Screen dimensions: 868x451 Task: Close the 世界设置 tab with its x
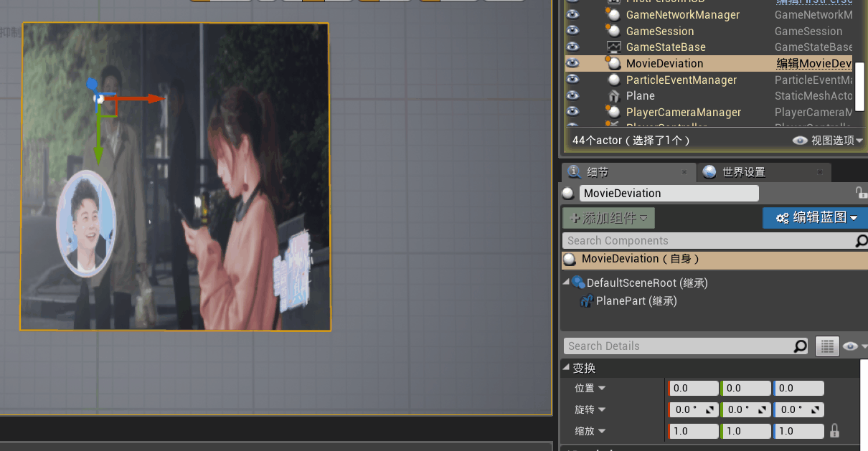pos(821,172)
